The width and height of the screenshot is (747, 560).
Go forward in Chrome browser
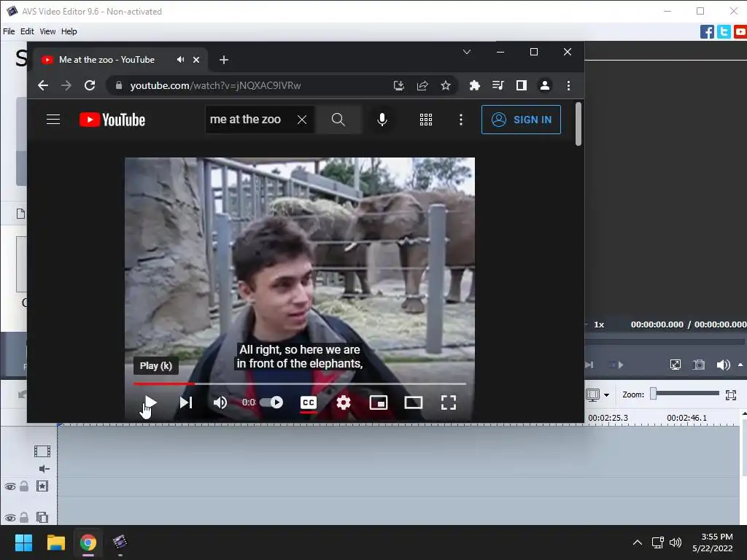[66, 86]
